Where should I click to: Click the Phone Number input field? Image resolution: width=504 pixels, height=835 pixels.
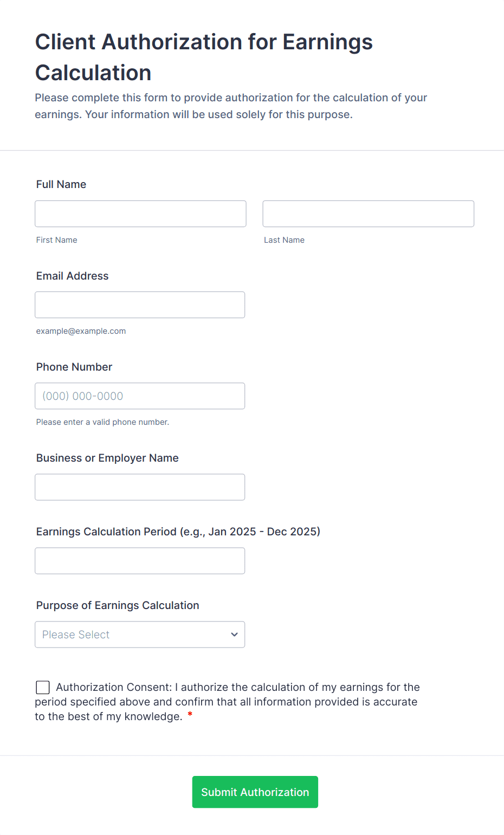[x=140, y=396]
